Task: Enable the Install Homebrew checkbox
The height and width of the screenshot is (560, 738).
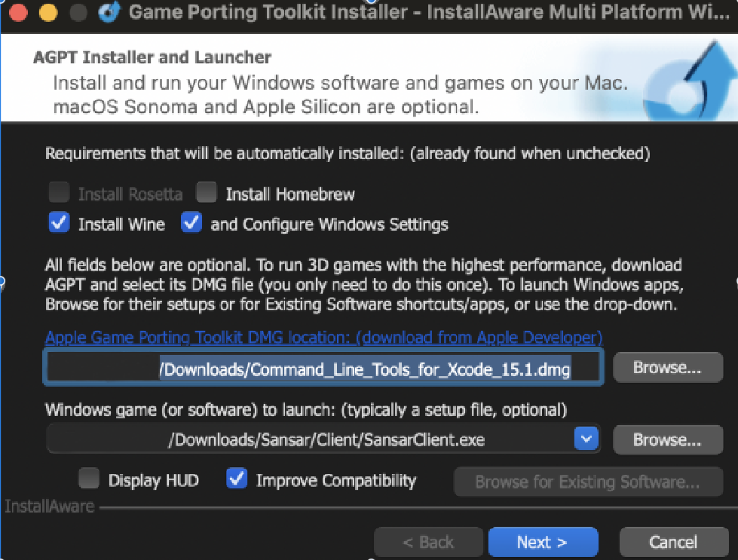Action: [207, 194]
